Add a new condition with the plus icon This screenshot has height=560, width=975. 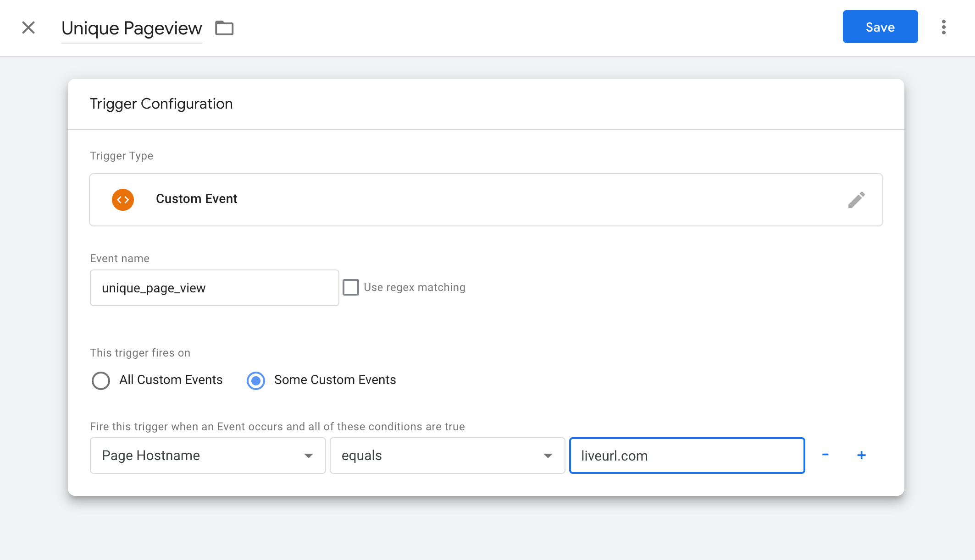point(862,455)
